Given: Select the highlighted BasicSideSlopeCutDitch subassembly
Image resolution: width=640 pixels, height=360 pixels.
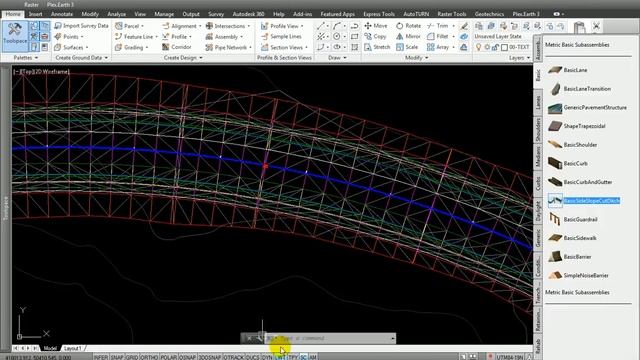Looking at the screenshot, I should coord(584,201).
